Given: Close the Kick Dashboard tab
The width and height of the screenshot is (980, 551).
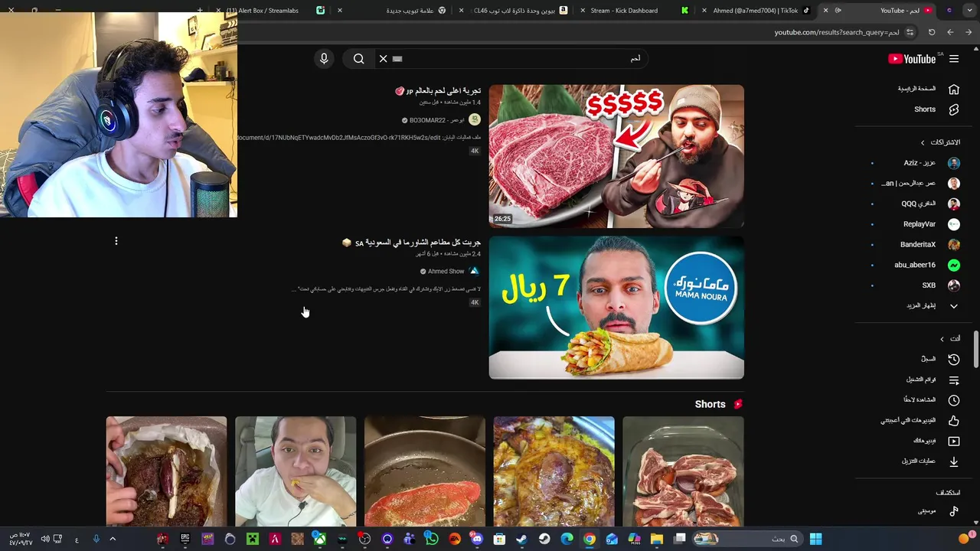Looking at the screenshot, I should pos(583,11).
